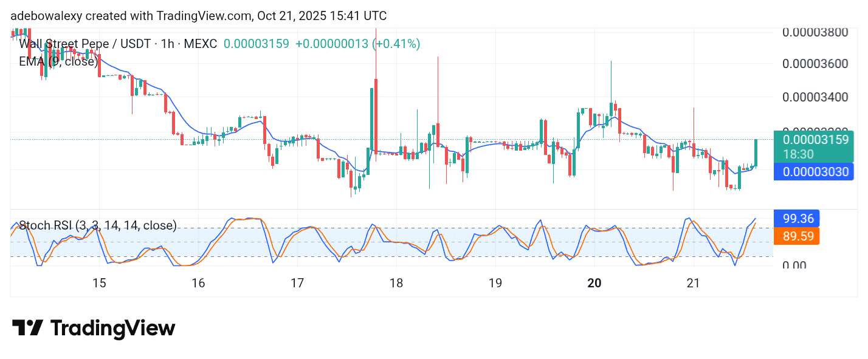
Task: Select the Stoch RSI indicator legend
Action: [x=98, y=226]
